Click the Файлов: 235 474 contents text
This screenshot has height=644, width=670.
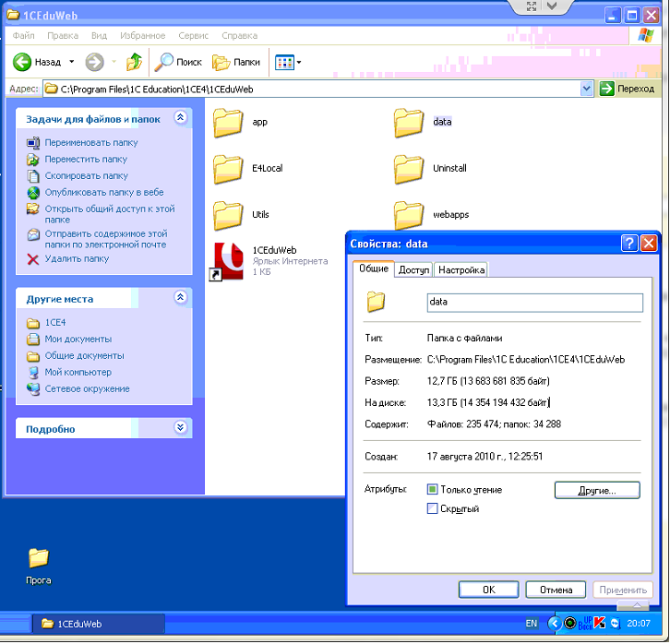pyautogui.click(x=495, y=424)
